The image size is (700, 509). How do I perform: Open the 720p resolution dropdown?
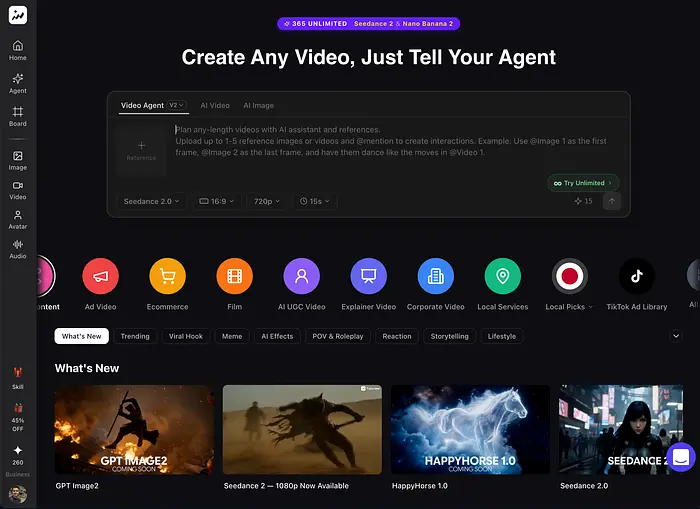[x=268, y=201]
